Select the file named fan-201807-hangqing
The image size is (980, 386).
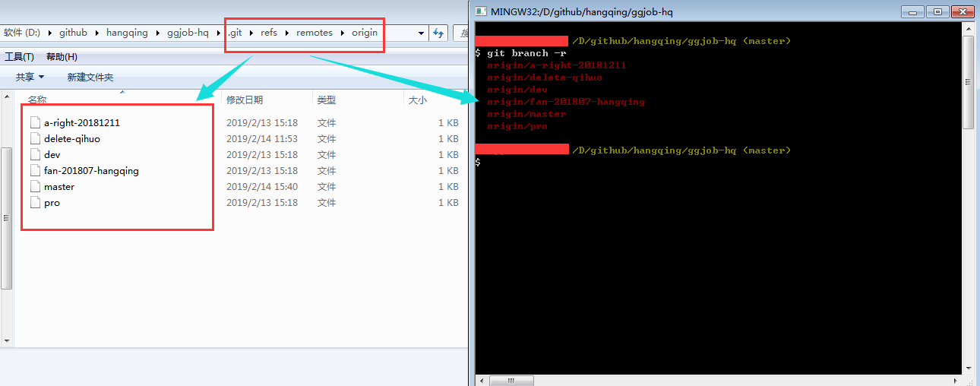click(91, 170)
